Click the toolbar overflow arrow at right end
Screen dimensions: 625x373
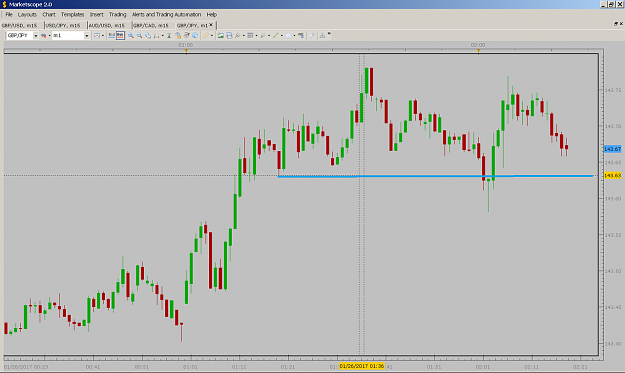coord(329,34)
